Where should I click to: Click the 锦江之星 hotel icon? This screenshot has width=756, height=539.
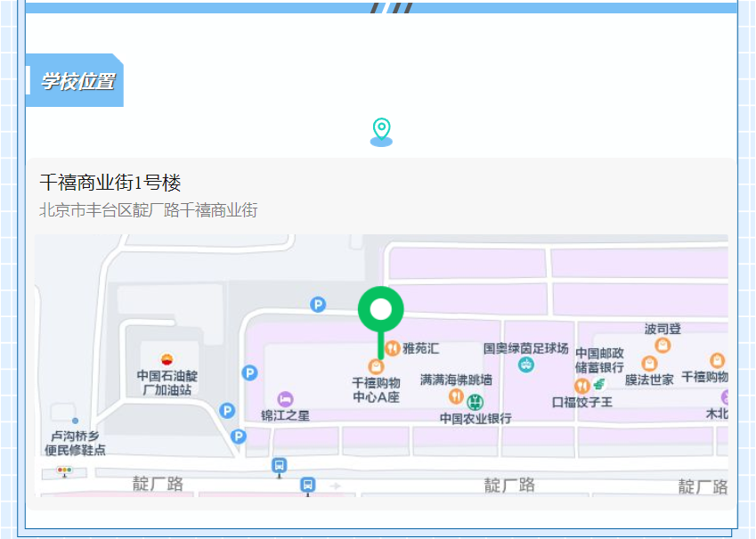click(285, 398)
